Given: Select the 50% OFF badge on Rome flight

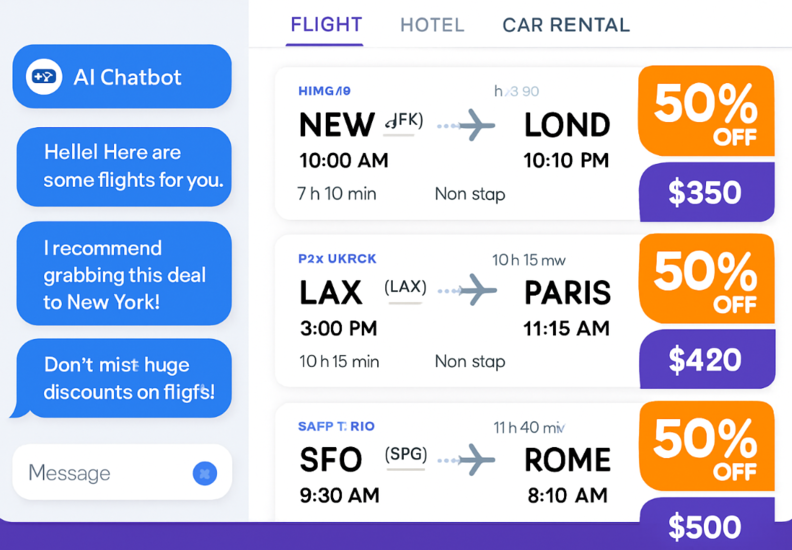Looking at the screenshot, I should (x=706, y=446).
